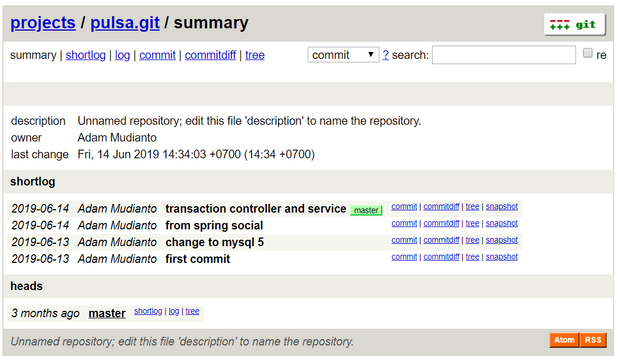The height and width of the screenshot is (364, 620).
Task: Download snapshot of 'from spring social' commit
Action: pos(501,224)
